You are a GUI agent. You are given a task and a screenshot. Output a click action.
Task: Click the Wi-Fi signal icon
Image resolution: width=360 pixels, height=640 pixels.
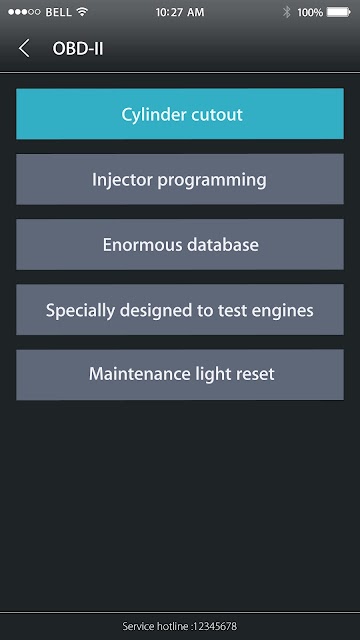tap(82, 12)
